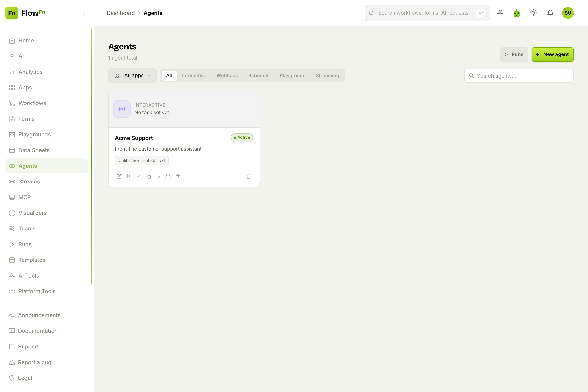Select the Streaming filter tab

327,75
